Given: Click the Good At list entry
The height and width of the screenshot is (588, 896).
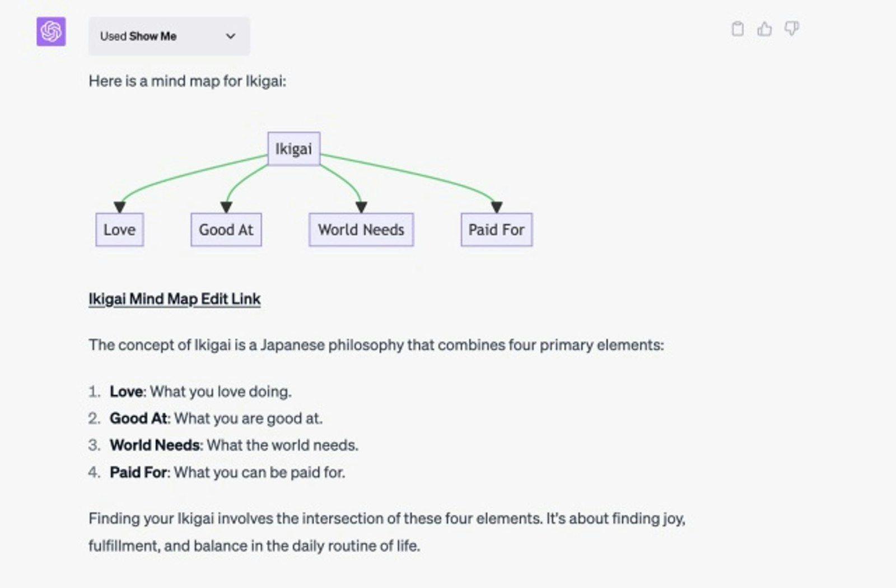Looking at the screenshot, I should point(139,418).
